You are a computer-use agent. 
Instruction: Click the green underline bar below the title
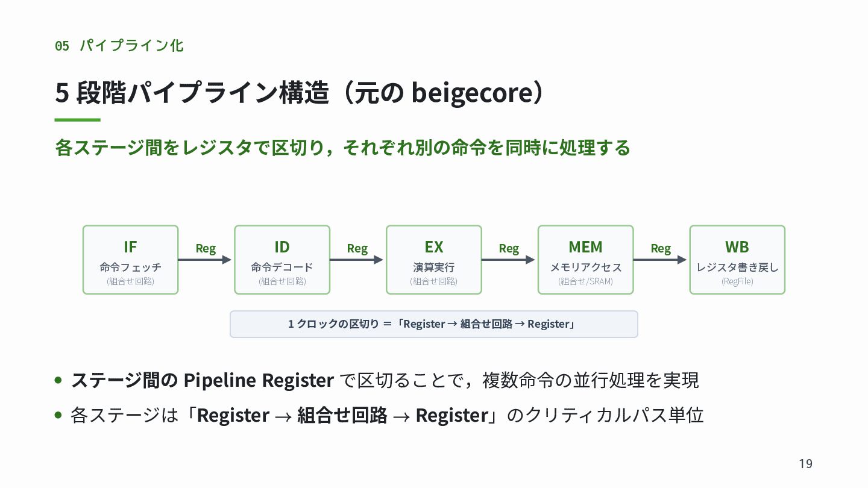coord(77,120)
